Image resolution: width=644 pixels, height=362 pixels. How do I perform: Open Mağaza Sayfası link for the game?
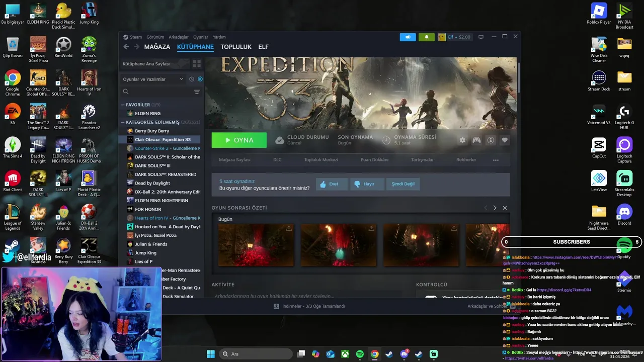coord(234,160)
